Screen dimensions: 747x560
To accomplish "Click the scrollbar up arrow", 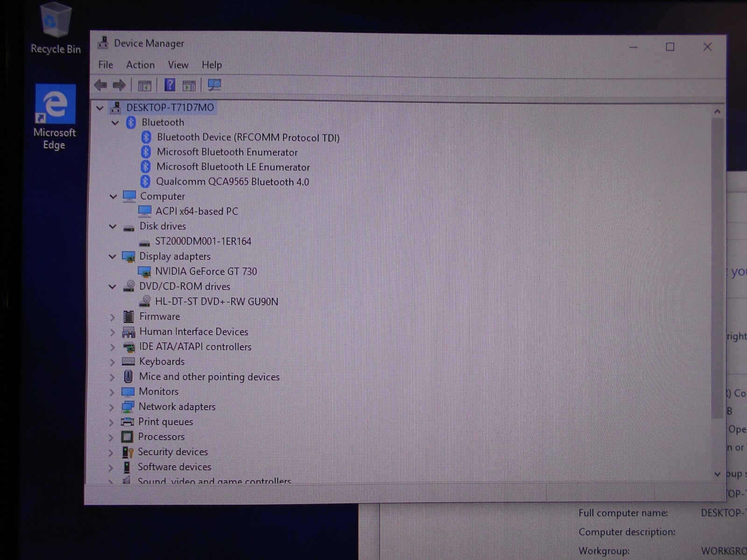I will (x=717, y=112).
